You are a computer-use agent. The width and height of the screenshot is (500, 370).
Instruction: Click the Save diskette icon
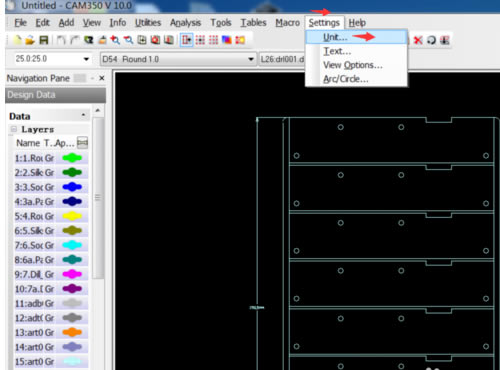(x=44, y=40)
